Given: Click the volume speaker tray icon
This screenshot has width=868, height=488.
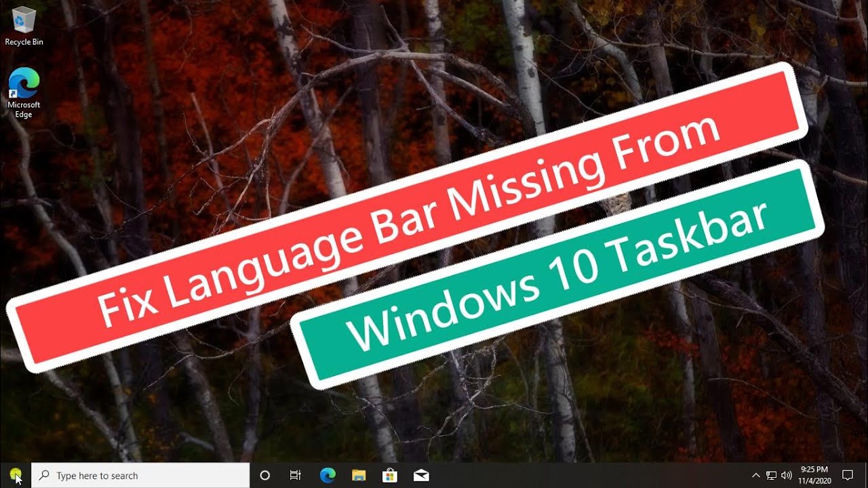Looking at the screenshot, I should coord(787,476).
